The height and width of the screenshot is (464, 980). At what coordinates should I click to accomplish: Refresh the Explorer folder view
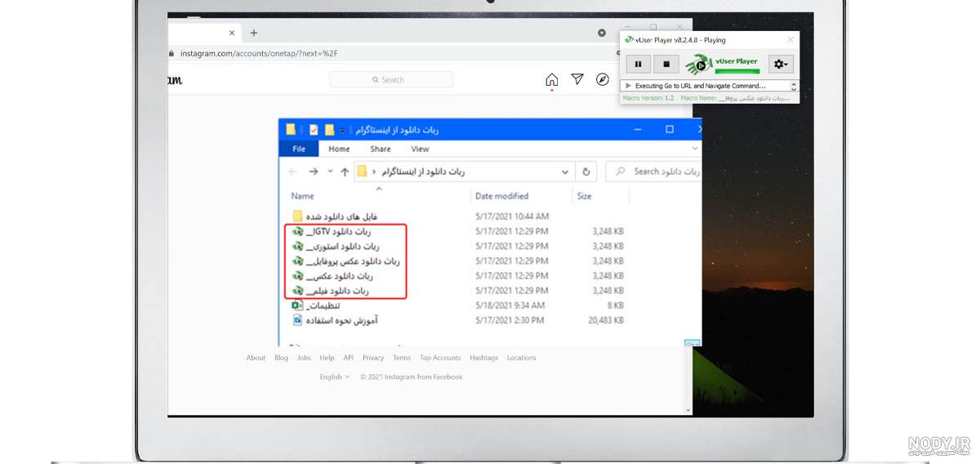coord(586,172)
